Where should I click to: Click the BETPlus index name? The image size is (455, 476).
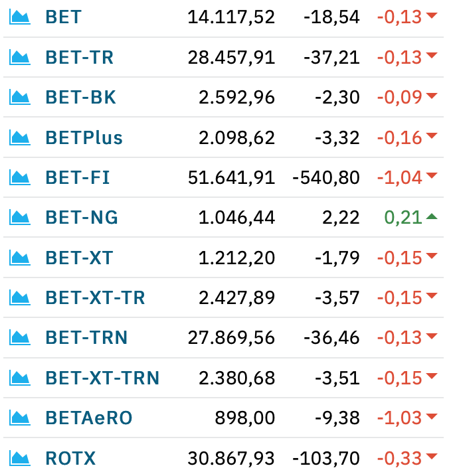pos(84,137)
